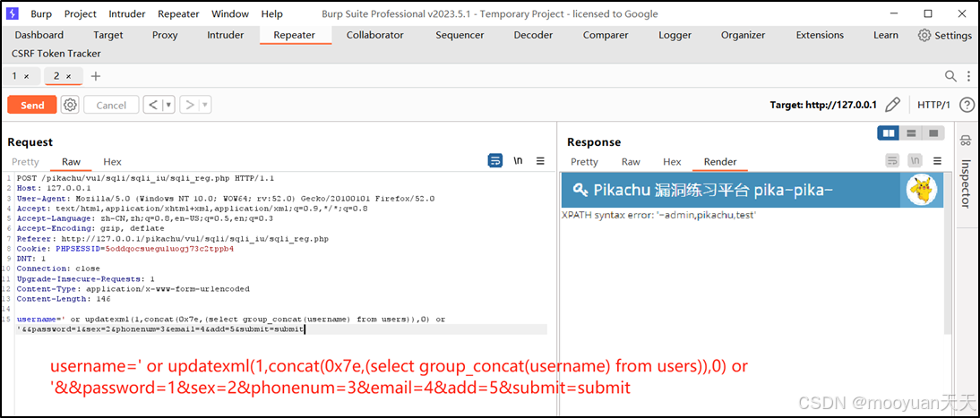Toggle request word wrap icon
This screenshot has width=980, height=418.
click(x=495, y=161)
